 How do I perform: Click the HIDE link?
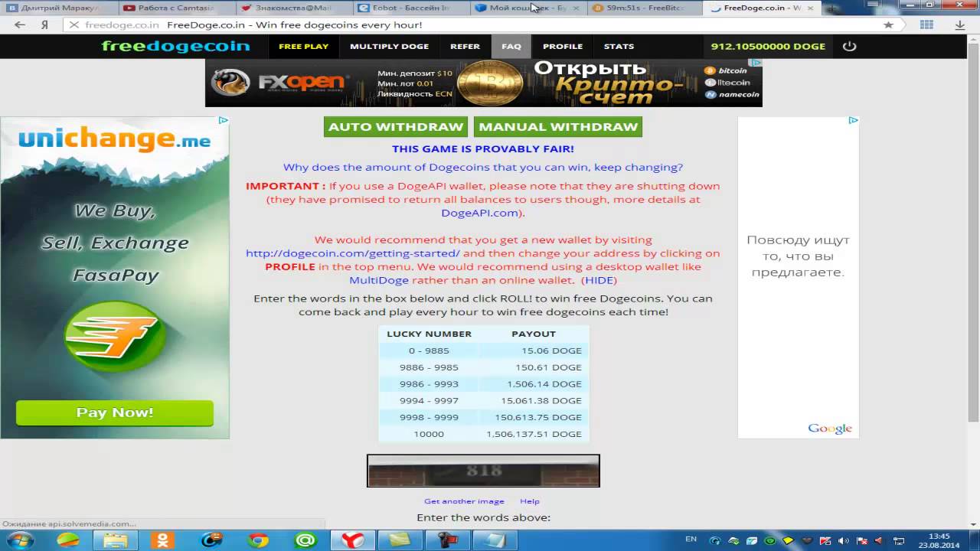point(599,280)
